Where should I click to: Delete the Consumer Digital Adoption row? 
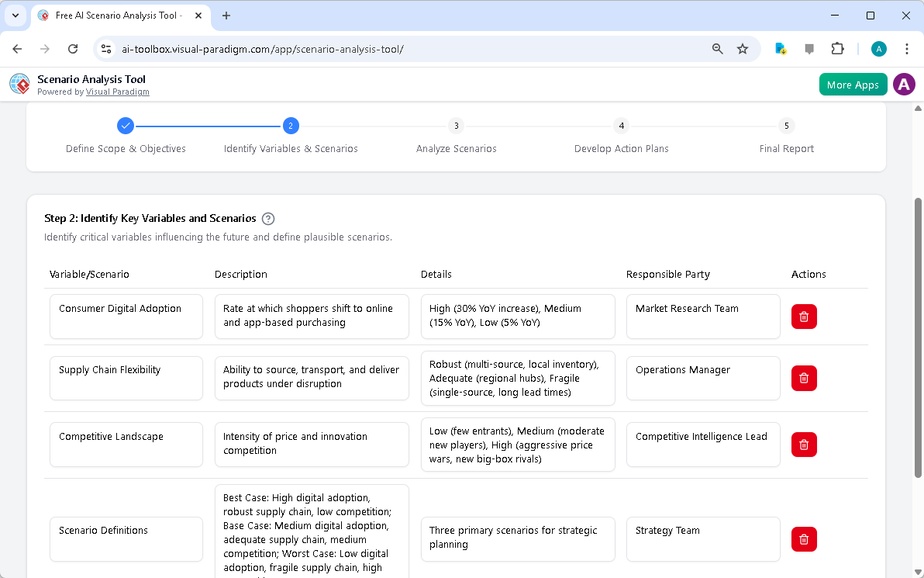coord(804,317)
